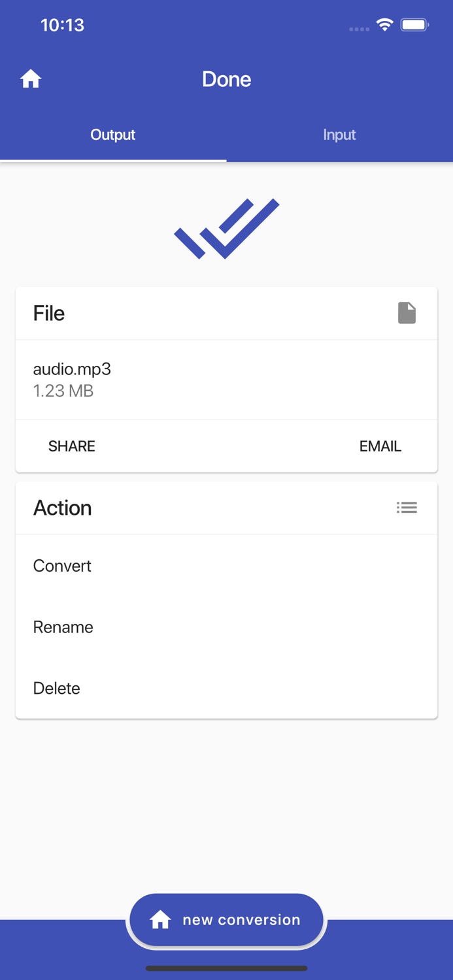Click the Wi-Fi icon in the status bar
The image size is (453, 980).
pos(384,24)
